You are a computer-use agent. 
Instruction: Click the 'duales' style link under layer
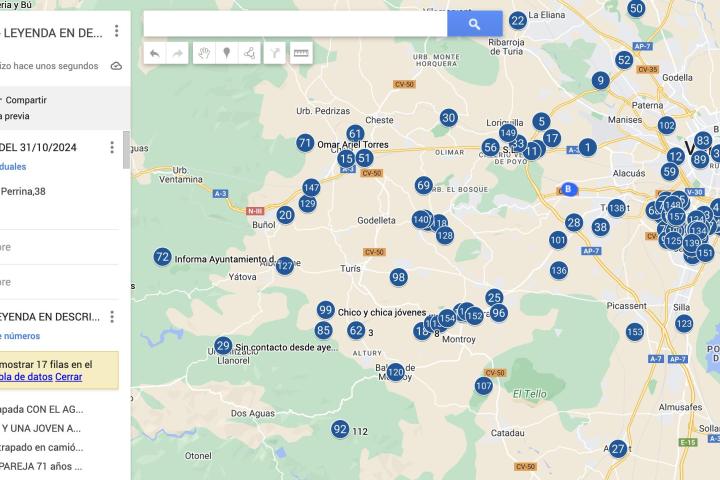(13, 167)
